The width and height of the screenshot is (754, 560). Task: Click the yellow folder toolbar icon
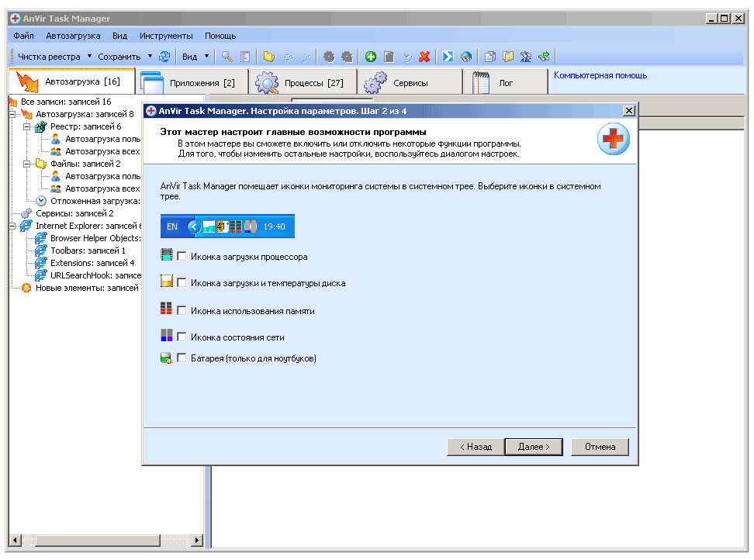[268, 57]
